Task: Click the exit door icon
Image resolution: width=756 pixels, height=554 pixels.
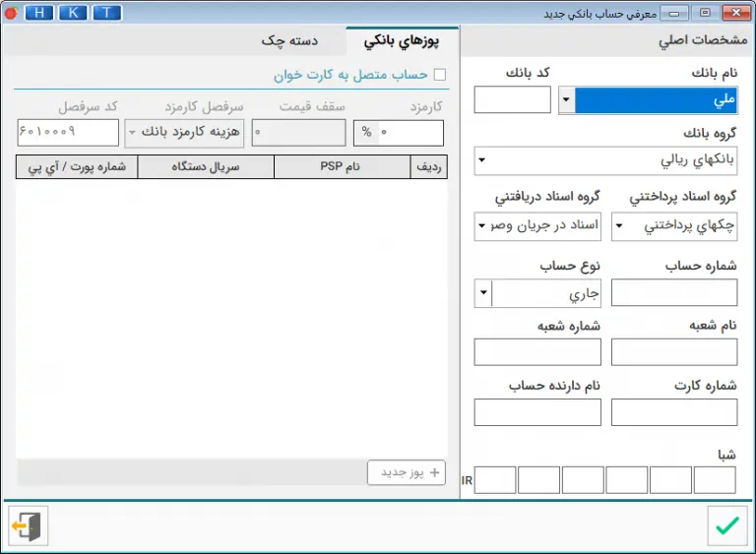Action: click(28, 525)
